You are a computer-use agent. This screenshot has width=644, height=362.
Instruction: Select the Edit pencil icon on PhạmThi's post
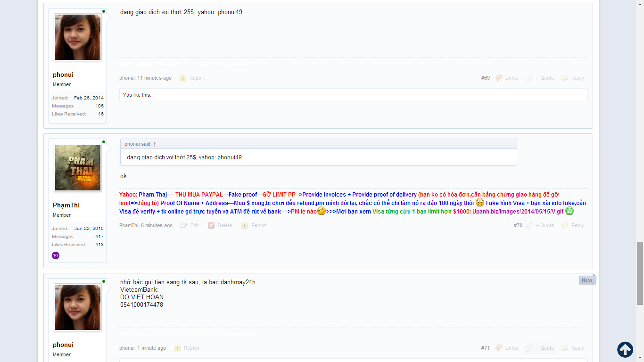[183, 225]
